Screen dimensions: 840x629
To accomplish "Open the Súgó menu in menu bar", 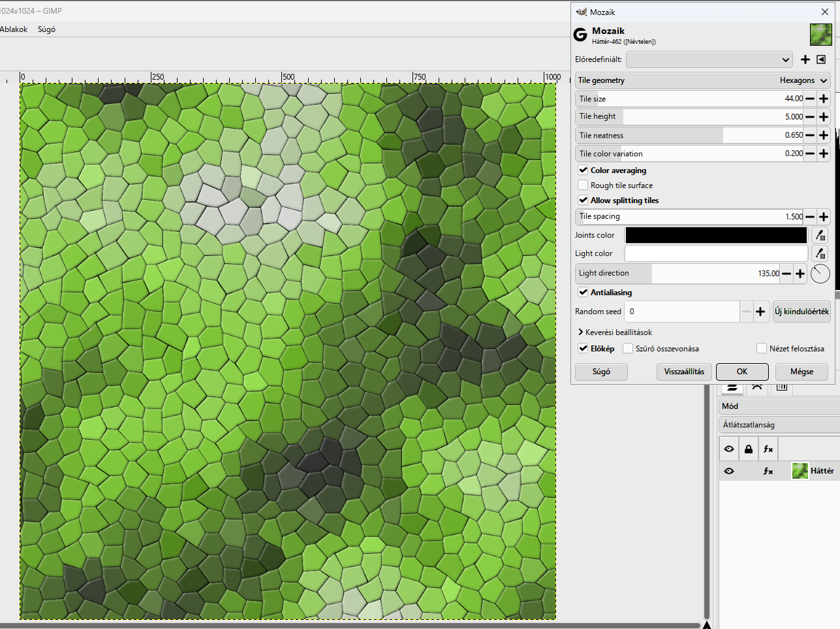I will pyautogui.click(x=46, y=29).
